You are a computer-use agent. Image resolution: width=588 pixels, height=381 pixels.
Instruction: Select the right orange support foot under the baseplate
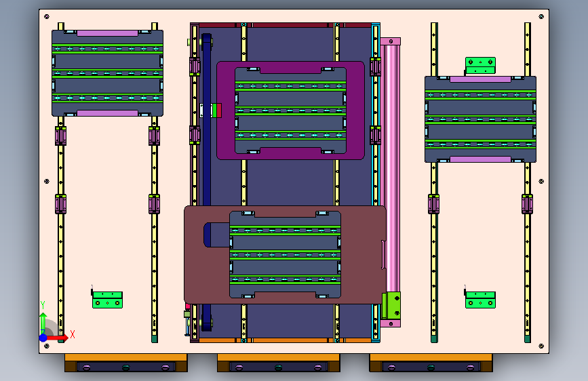point(431,363)
